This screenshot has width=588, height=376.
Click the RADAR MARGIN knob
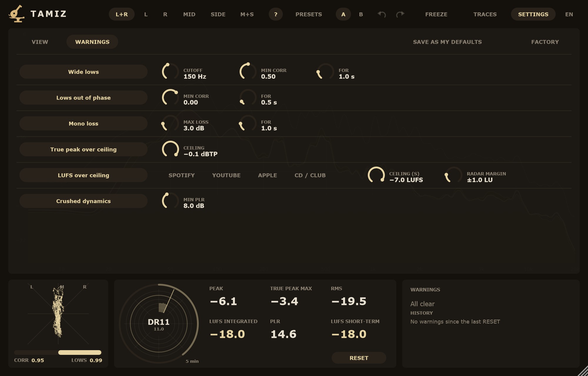coord(454,175)
